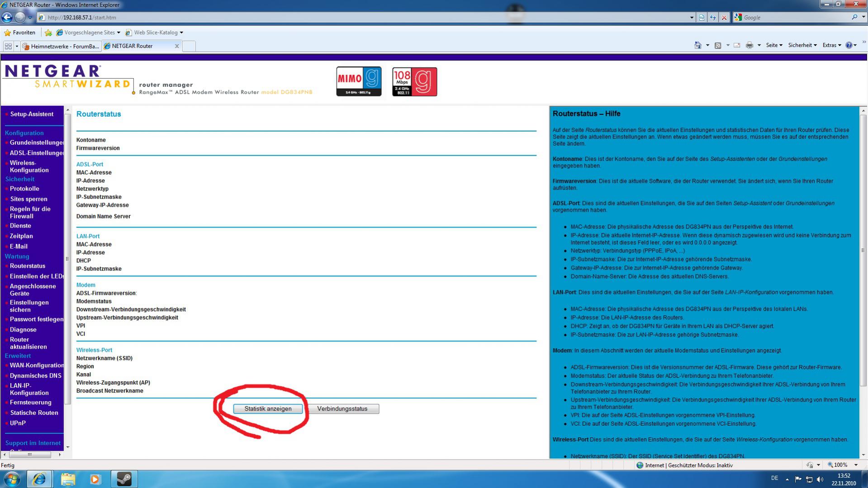Click the RSS feeds icon
Viewport: 868px width, 488px height.
click(x=718, y=45)
